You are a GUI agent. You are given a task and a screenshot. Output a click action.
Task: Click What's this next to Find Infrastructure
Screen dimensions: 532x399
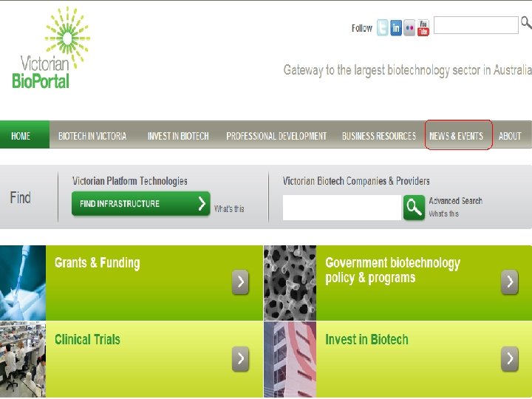click(229, 208)
